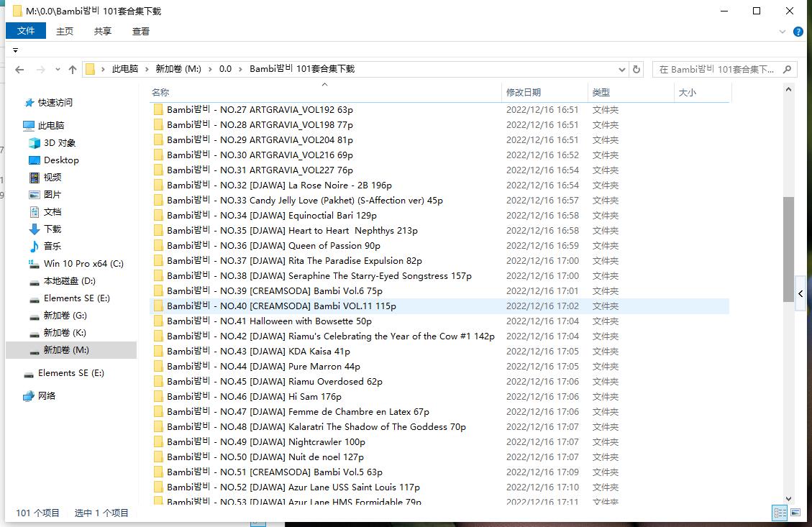The height and width of the screenshot is (527, 812).
Task: Open the address bar history dropdown
Action: [622, 69]
